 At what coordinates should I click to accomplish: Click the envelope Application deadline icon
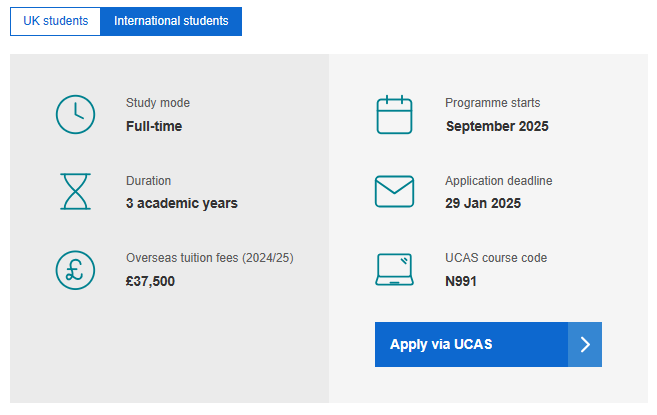click(394, 192)
